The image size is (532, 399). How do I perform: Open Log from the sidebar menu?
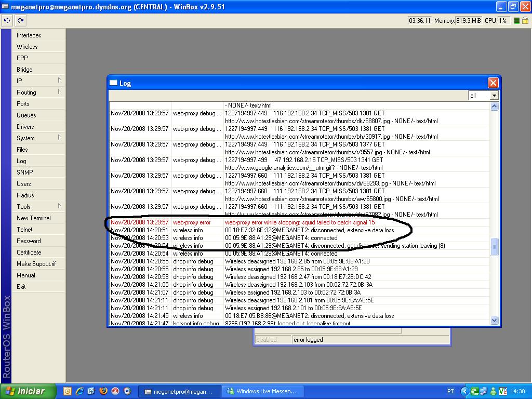(x=38, y=161)
